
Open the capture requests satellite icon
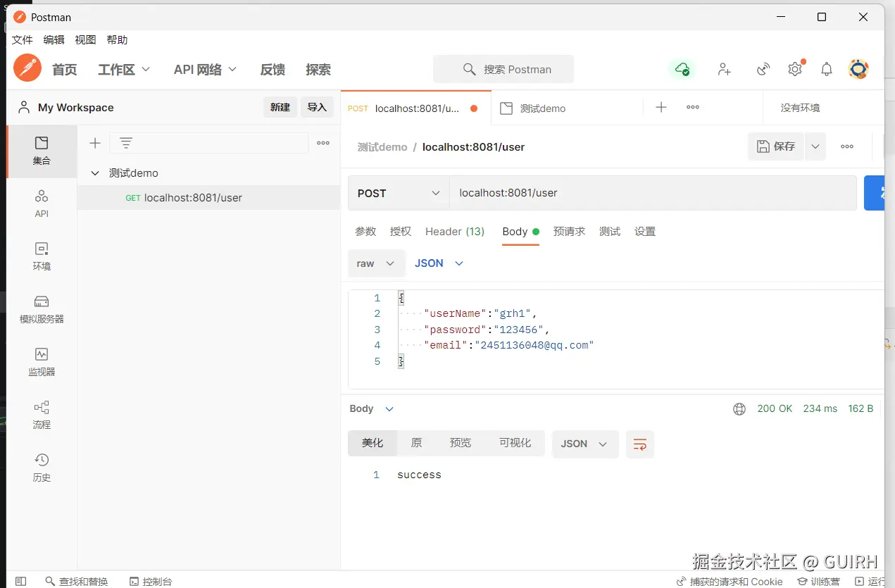pyautogui.click(x=763, y=69)
